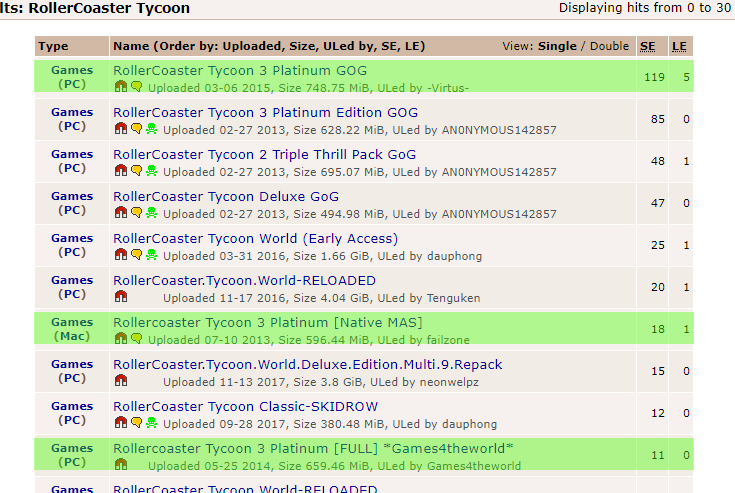Click (Mac) subcategory link

72,336
